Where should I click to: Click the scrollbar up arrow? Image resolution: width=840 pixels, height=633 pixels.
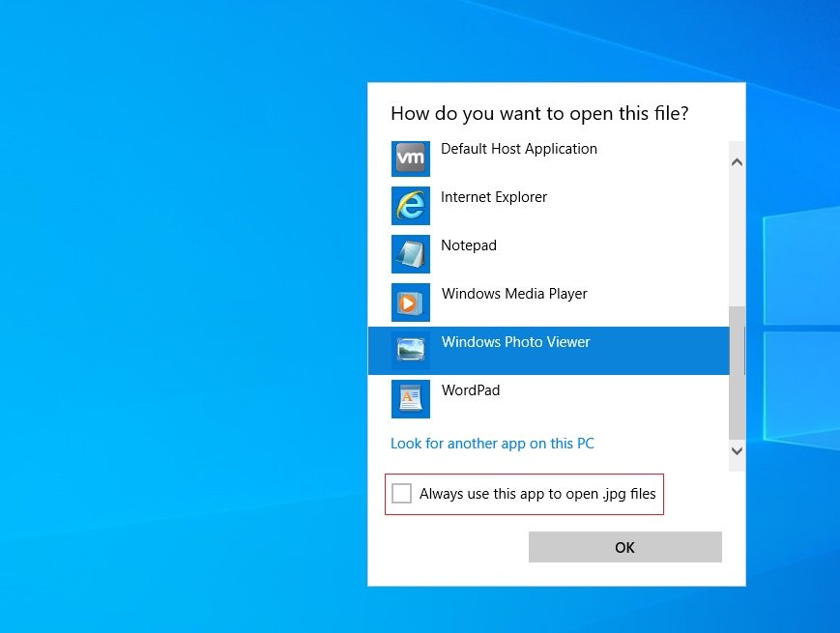tap(737, 161)
